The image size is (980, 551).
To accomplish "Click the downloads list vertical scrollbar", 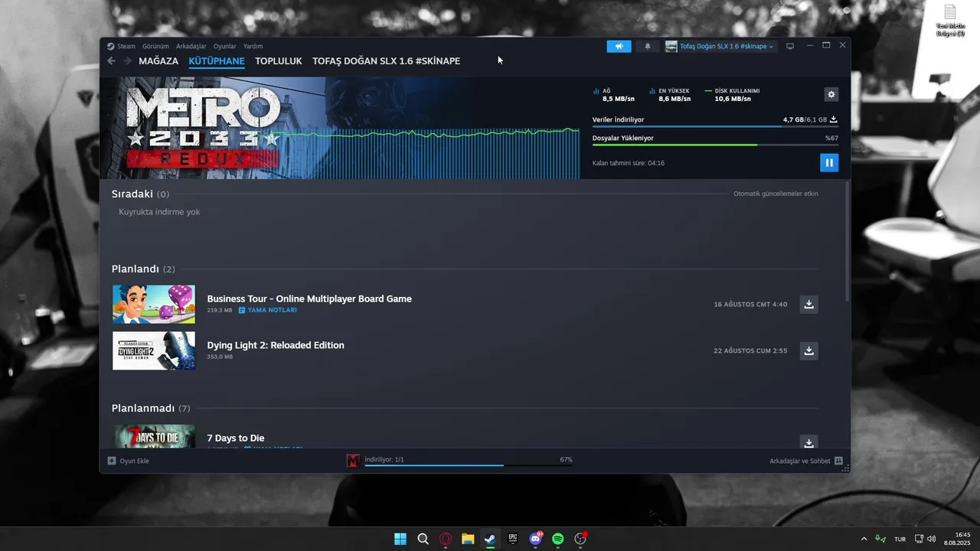I will (847, 241).
